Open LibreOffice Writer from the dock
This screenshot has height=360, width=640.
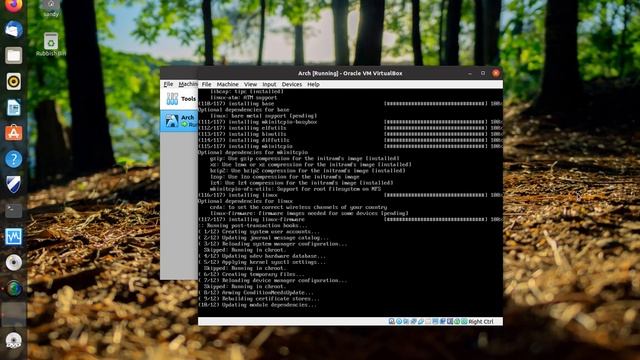coord(13,108)
